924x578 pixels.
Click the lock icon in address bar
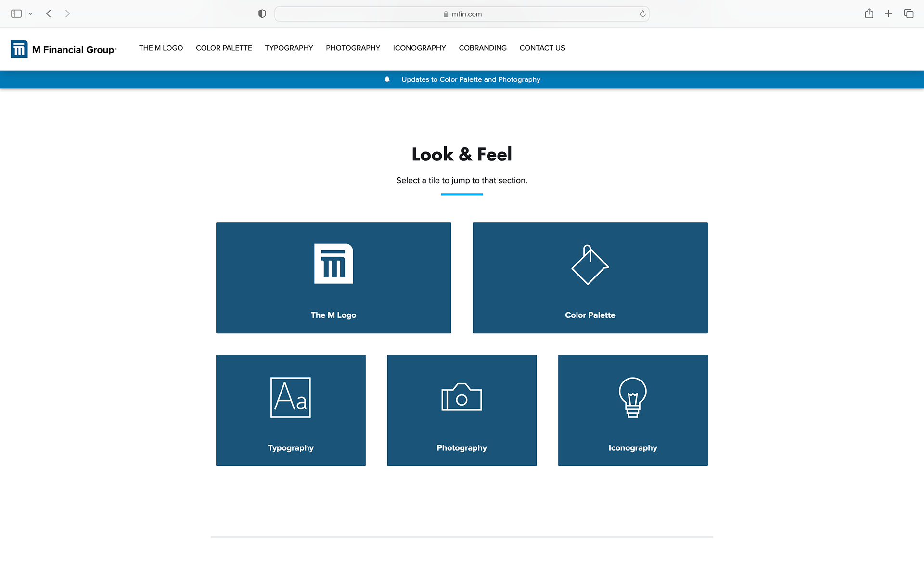pyautogui.click(x=446, y=14)
